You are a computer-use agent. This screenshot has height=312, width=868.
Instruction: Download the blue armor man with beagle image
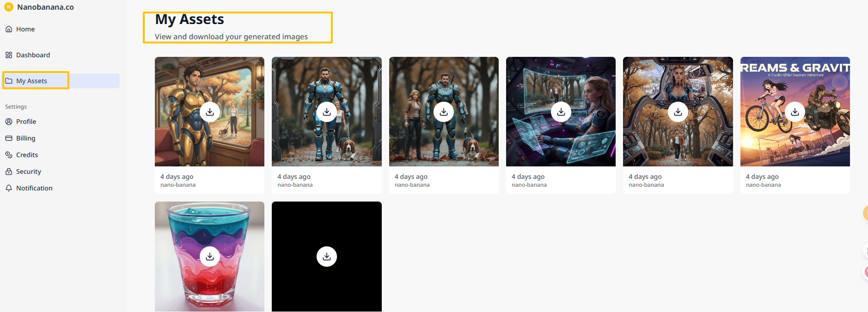327,112
